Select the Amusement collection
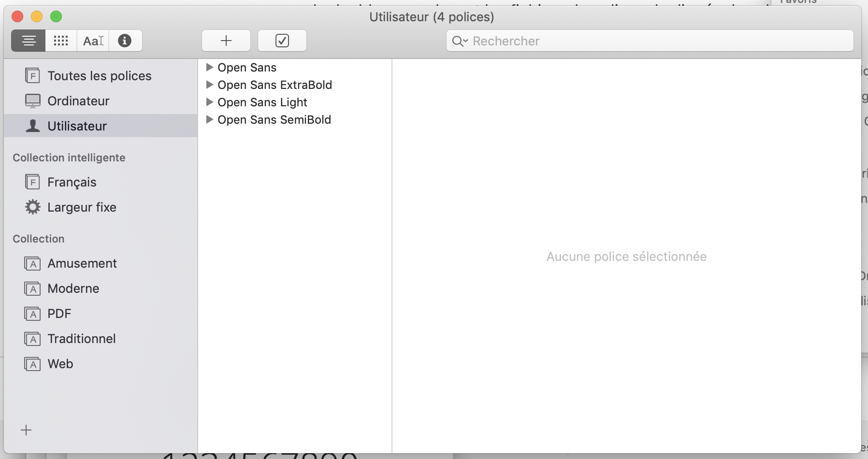Image resolution: width=868 pixels, height=459 pixels. pos(101,263)
